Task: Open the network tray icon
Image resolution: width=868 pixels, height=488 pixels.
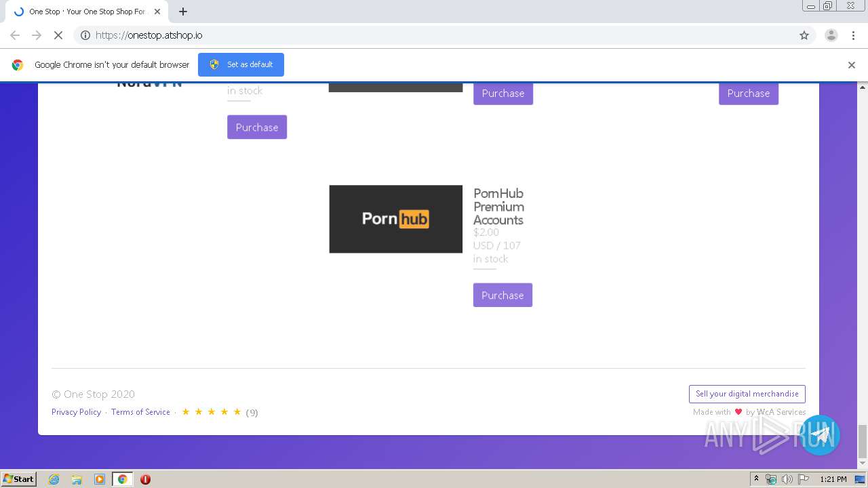Action: (771, 479)
